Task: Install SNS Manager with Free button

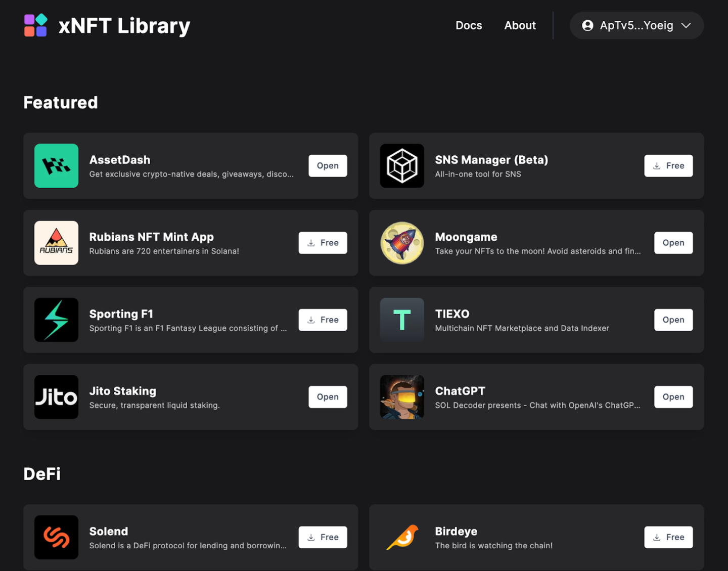Action: [668, 166]
